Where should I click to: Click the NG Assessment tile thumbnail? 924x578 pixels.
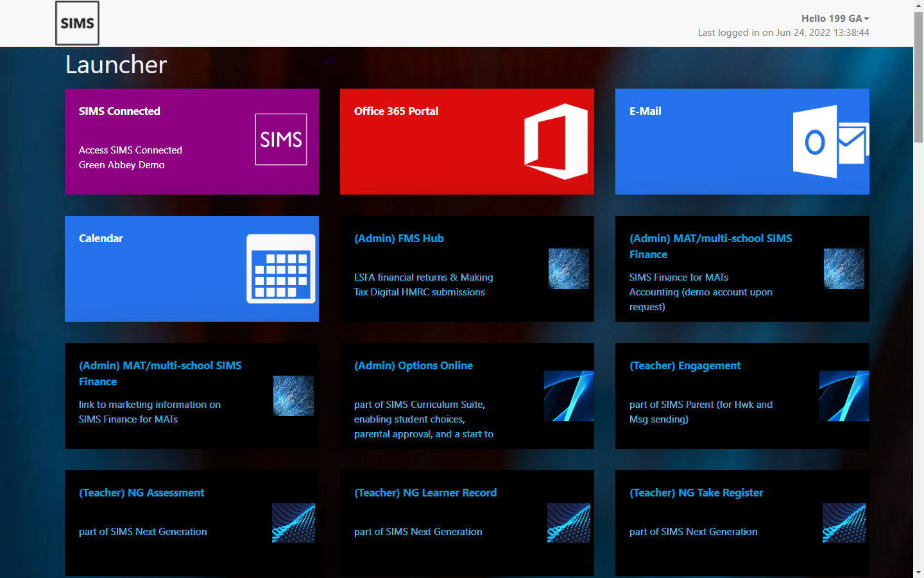click(x=293, y=523)
